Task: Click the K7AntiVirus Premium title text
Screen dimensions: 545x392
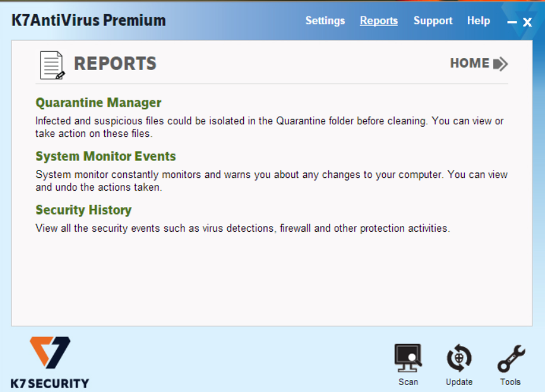Action: (88, 20)
